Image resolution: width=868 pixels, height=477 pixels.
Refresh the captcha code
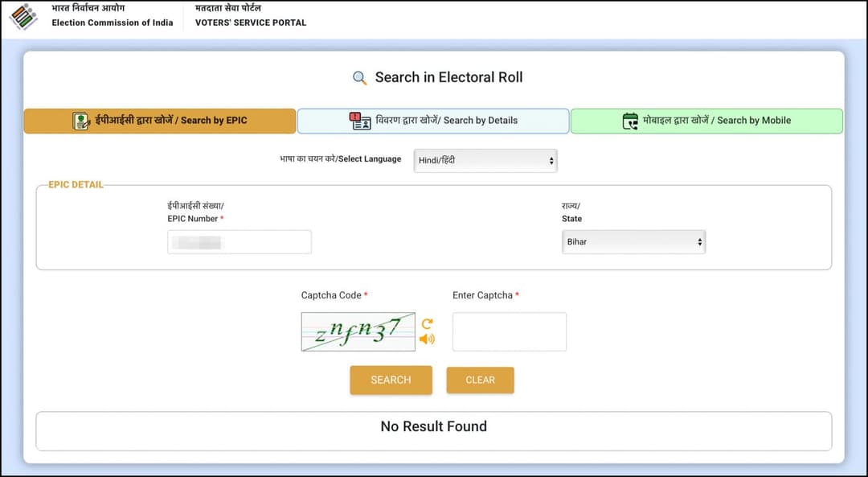click(427, 323)
